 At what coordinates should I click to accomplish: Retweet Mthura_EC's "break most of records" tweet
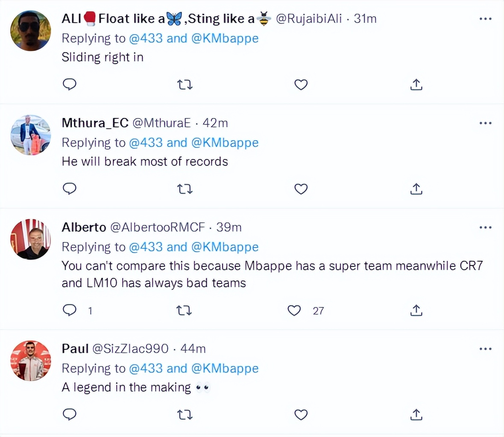[185, 189]
